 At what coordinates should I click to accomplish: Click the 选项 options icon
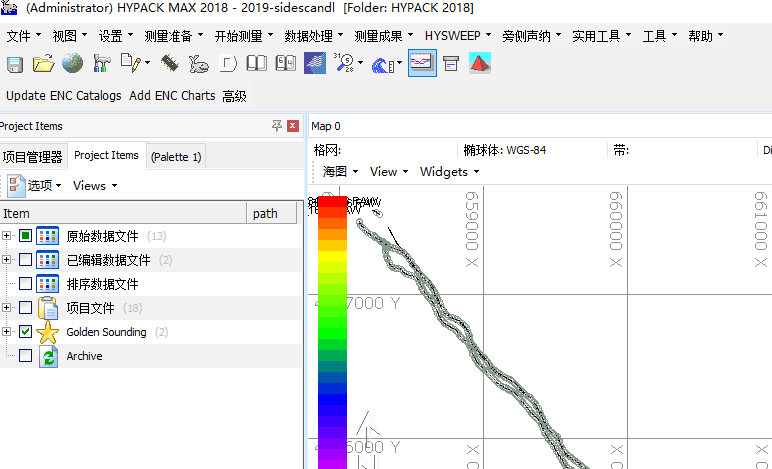click(16, 186)
